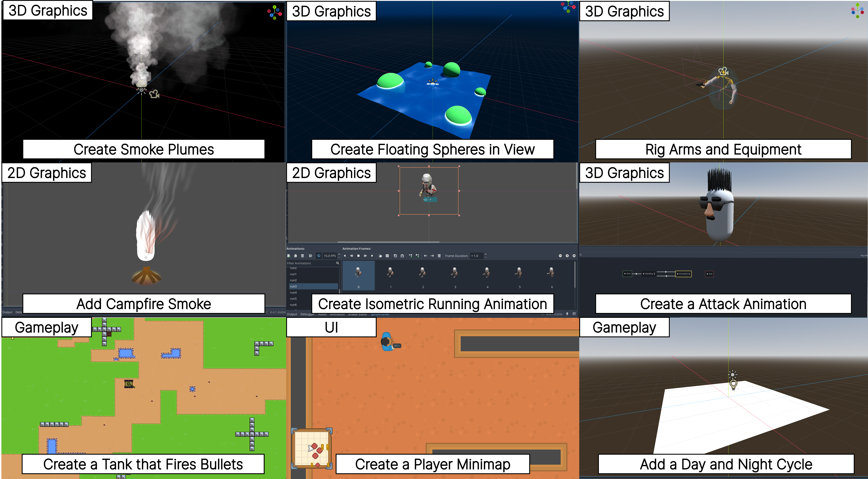Open a file to add a frame
This screenshot has height=479, width=868.
pyautogui.click(x=380, y=256)
